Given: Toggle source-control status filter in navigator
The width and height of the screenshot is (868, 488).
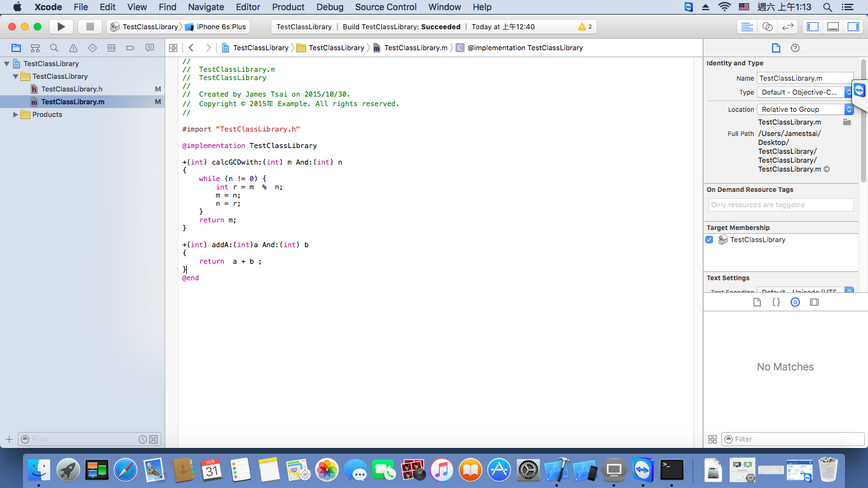Looking at the screenshot, I should coord(154,439).
